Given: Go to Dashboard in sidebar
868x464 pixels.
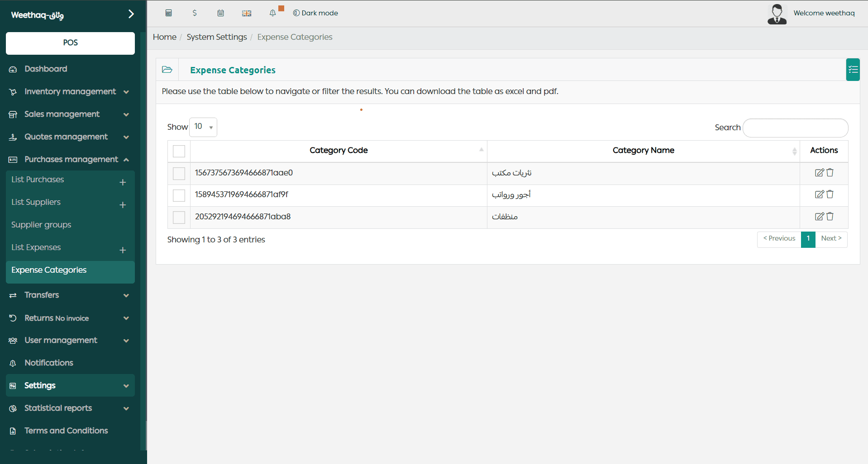Looking at the screenshot, I should click(46, 69).
